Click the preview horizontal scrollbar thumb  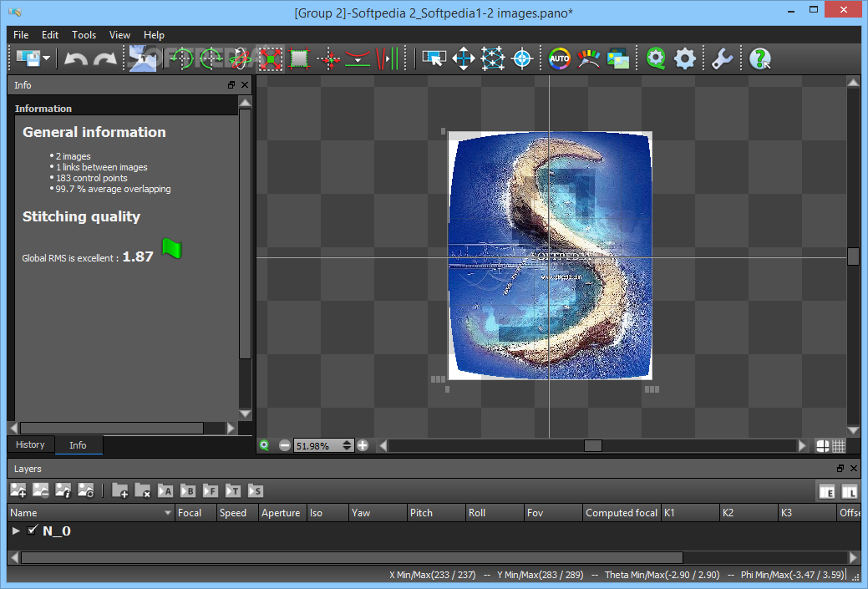tap(593, 445)
